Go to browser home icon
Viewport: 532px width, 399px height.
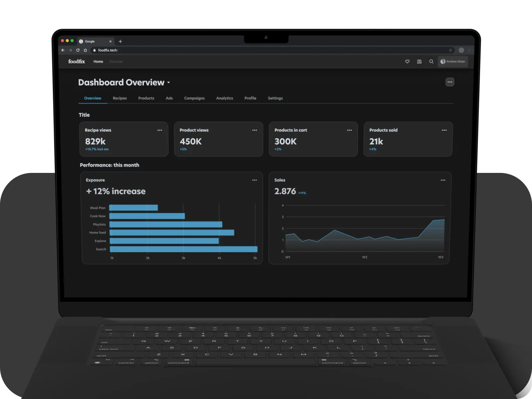point(85,50)
